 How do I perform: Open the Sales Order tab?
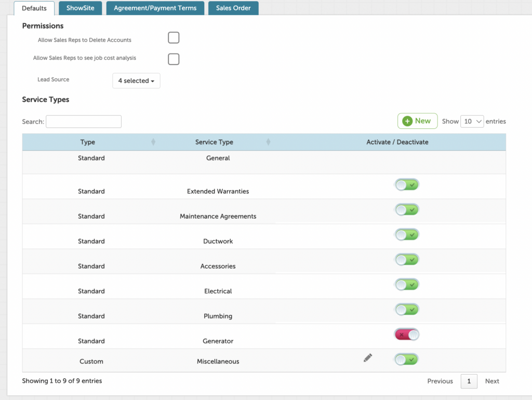pyautogui.click(x=233, y=8)
